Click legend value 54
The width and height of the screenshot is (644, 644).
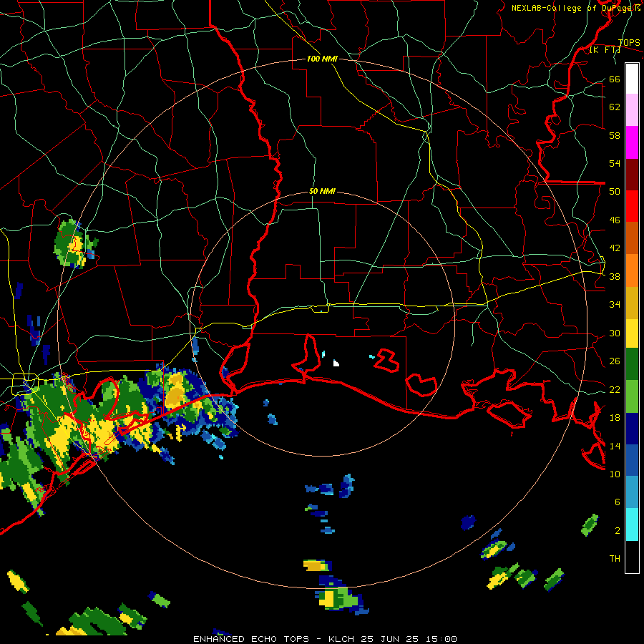615,163
